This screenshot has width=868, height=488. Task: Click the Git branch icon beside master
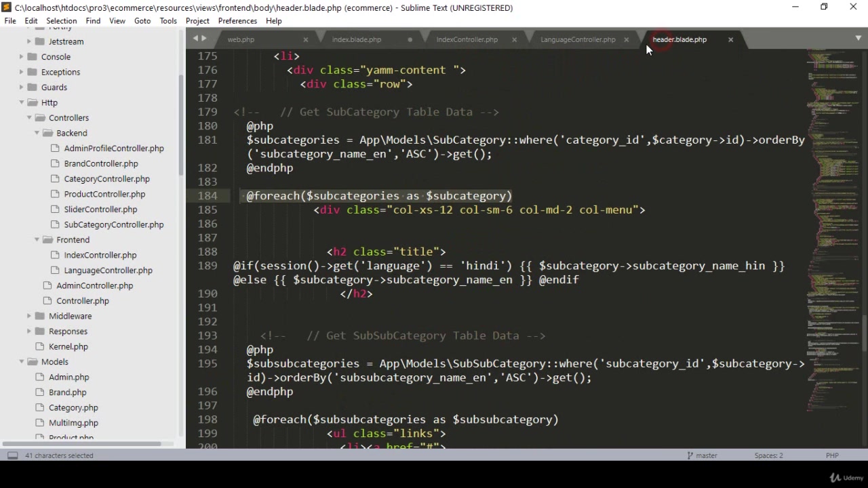coord(690,455)
